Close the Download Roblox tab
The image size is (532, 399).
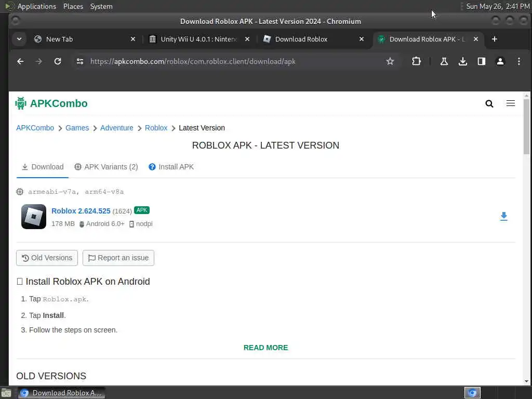pyautogui.click(x=362, y=39)
